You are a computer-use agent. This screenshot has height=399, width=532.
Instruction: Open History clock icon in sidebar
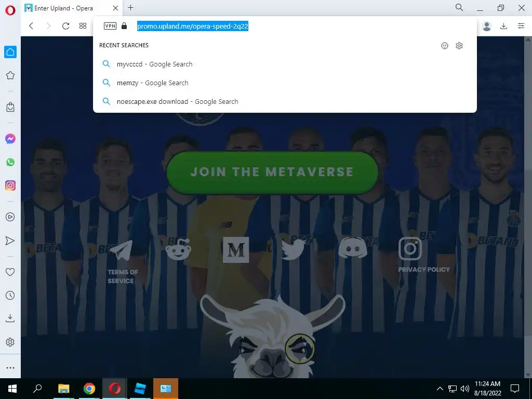click(10, 295)
